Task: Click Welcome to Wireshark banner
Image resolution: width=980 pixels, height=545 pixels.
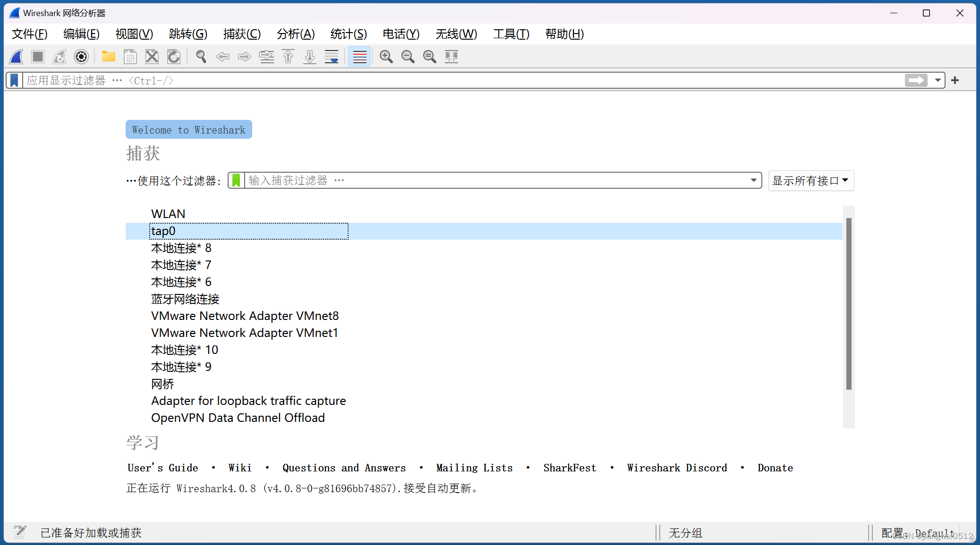Action: [188, 130]
